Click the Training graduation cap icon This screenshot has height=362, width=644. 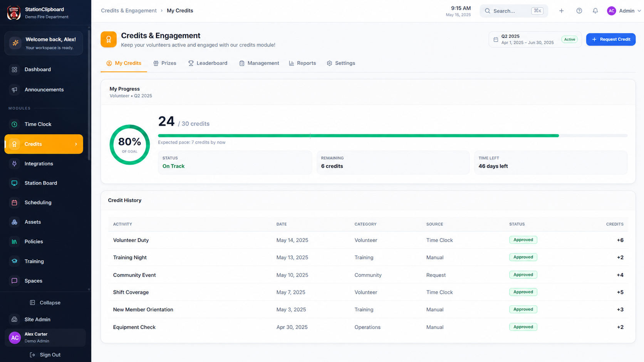click(x=14, y=261)
